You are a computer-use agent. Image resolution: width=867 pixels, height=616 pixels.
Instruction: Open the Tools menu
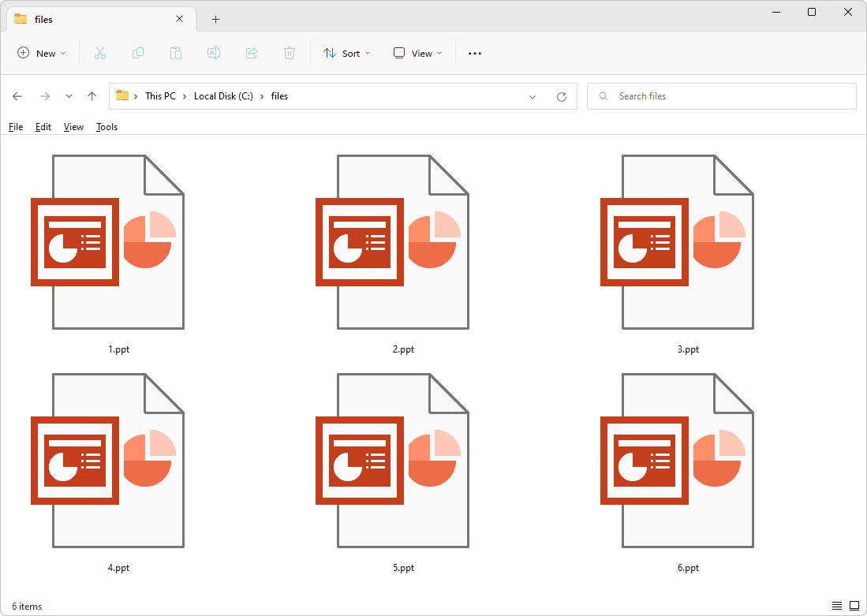pyautogui.click(x=107, y=126)
